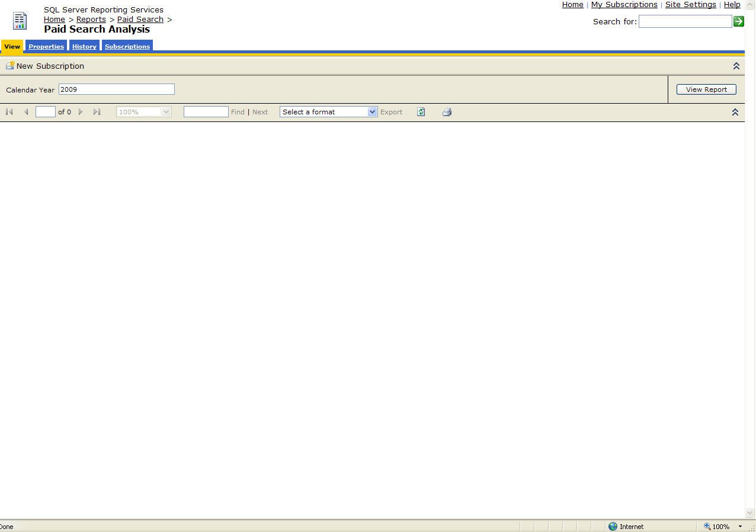This screenshot has width=756, height=532.
Task: Advance to the next report page
Action: [81, 111]
